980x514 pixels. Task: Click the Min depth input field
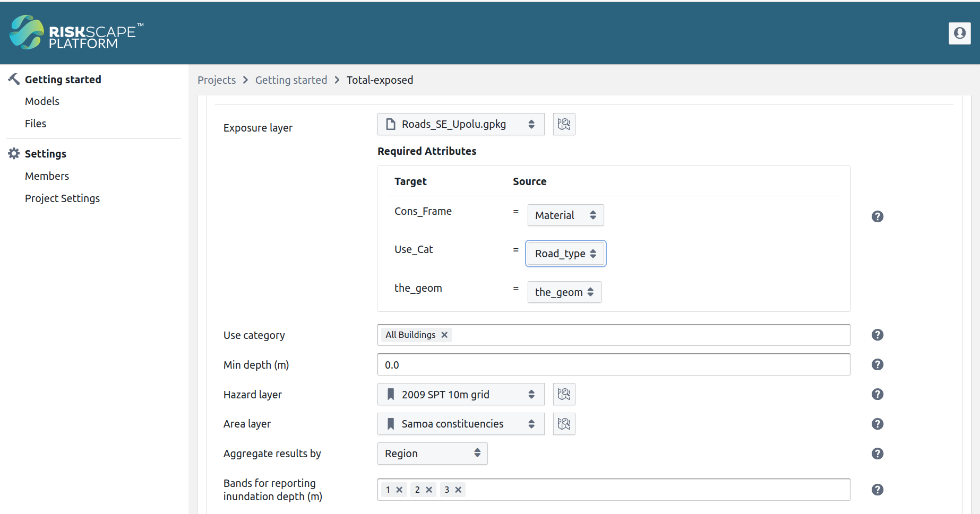click(613, 364)
